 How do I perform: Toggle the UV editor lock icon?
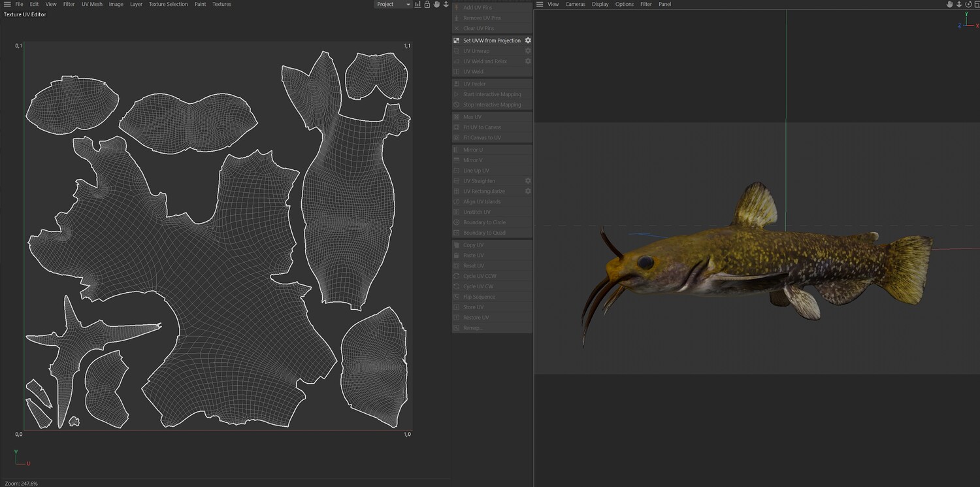click(x=427, y=5)
